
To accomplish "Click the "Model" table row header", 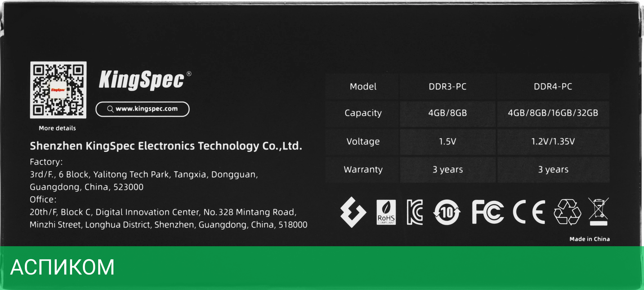I will tap(363, 87).
